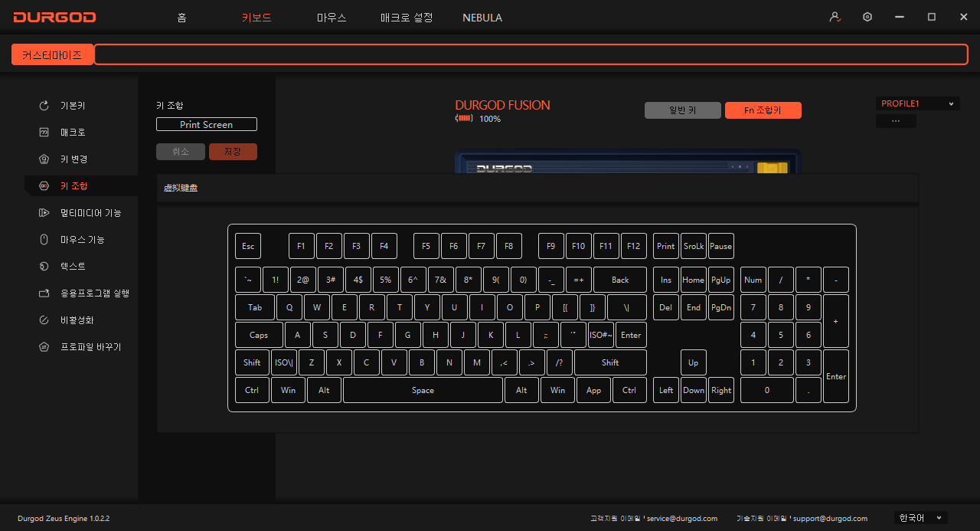Click the numpad + key
Image resolution: width=980 pixels, height=531 pixels.
(836, 321)
